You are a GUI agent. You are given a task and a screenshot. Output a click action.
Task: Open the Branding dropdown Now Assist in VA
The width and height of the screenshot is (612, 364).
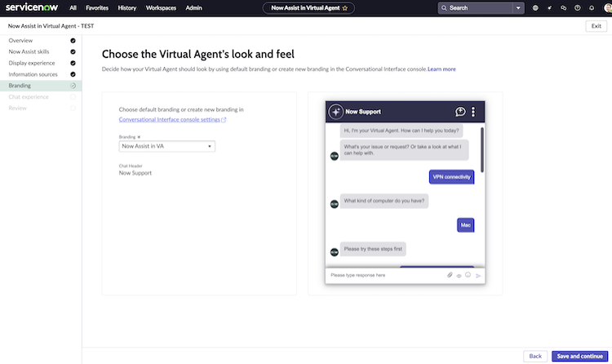167,146
